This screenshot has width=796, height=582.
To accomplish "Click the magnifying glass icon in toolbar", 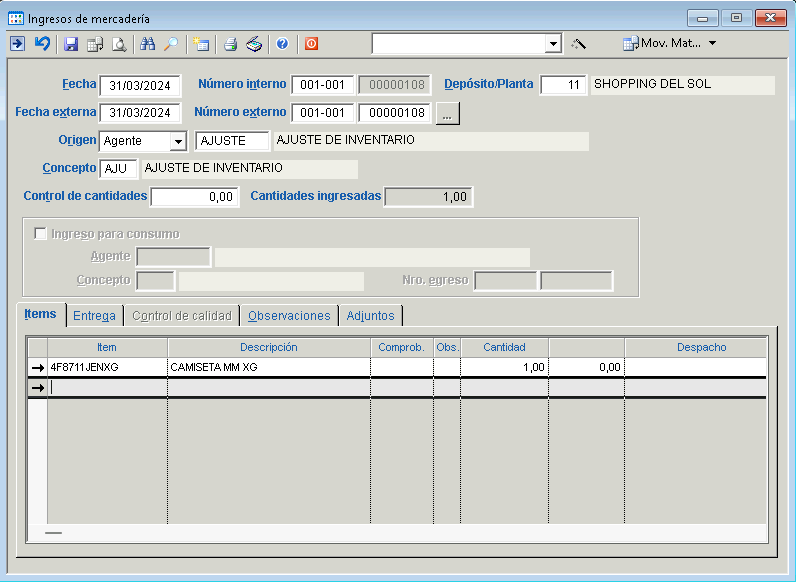I will point(171,44).
